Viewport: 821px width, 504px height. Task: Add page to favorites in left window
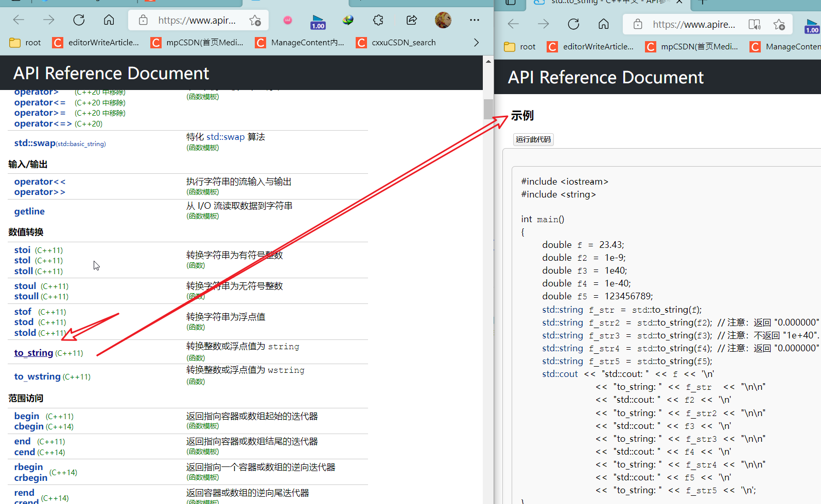coord(255,20)
